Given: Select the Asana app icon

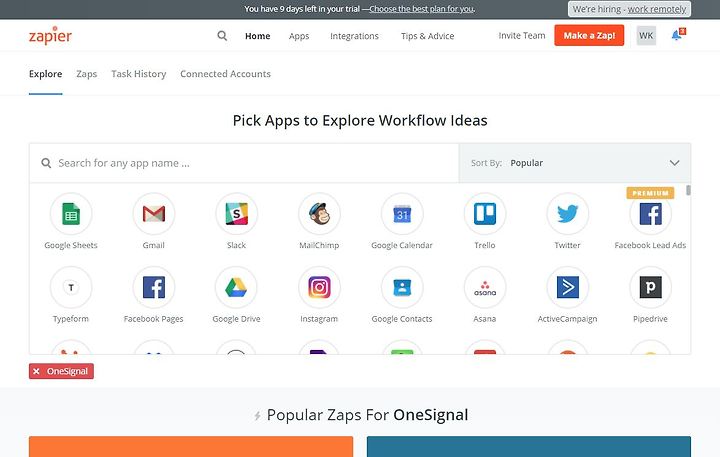Looking at the screenshot, I should click(485, 287).
